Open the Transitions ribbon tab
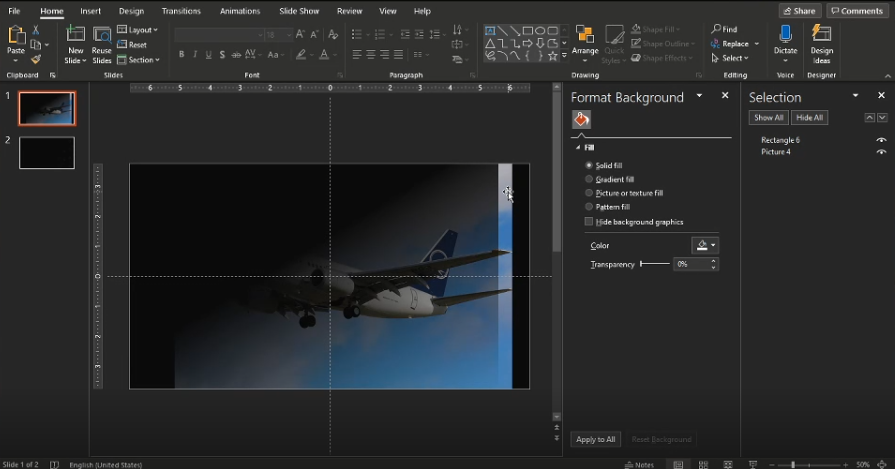The height and width of the screenshot is (469, 895). 181,11
